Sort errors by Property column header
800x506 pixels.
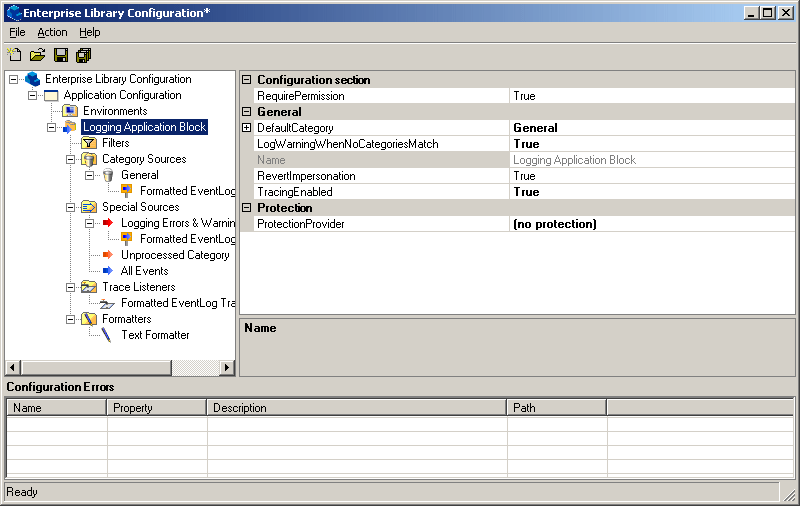157,408
